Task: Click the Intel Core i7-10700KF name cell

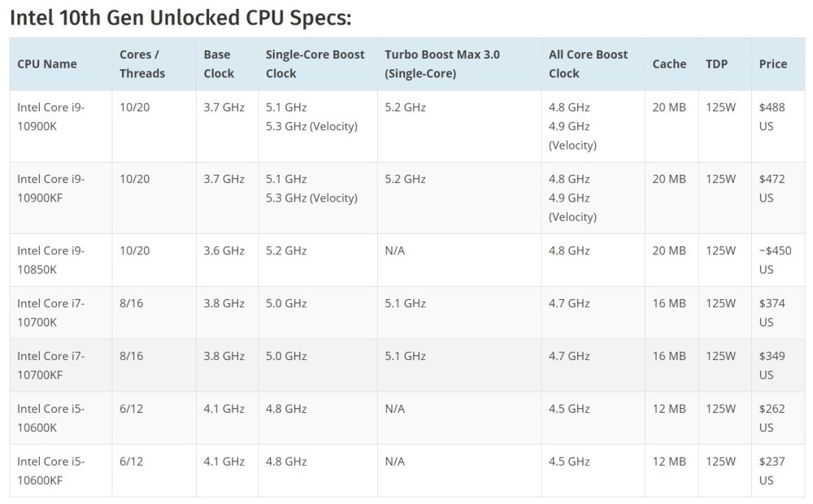Action: pyautogui.click(x=51, y=365)
